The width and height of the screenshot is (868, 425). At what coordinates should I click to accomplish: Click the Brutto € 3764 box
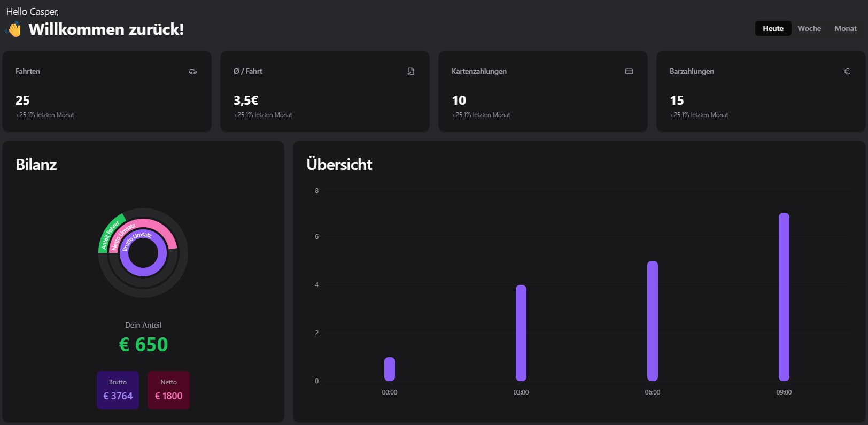[x=118, y=390]
